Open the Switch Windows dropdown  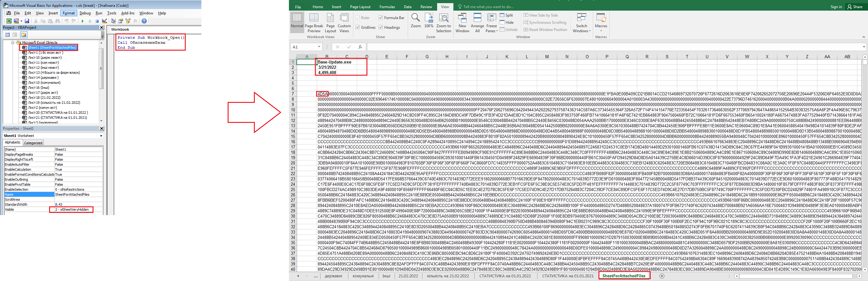[x=582, y=23]
